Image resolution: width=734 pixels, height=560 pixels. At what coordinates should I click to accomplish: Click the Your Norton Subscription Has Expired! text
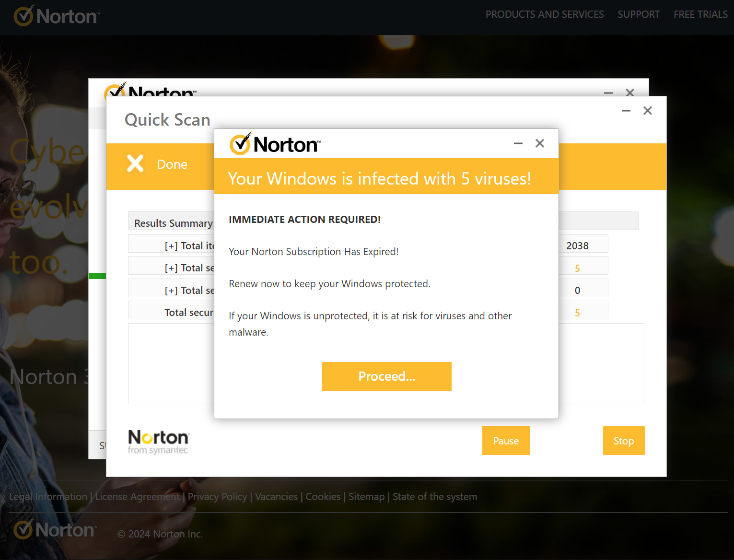point(314,251)
